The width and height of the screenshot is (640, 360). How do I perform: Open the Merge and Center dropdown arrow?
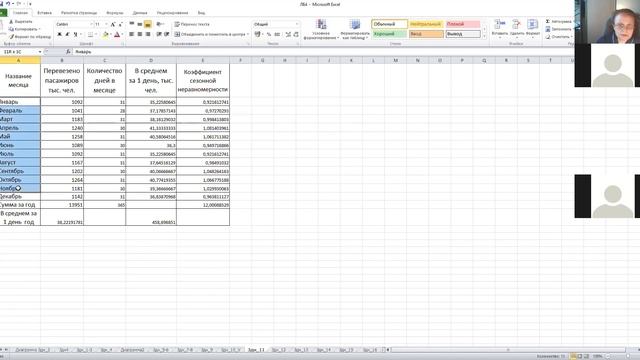pyautogui.click(x=248, y=34)
